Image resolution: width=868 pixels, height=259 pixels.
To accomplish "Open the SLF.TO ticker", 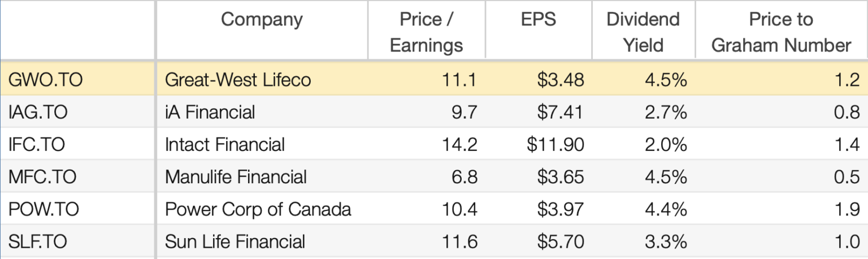I will [38, 242].
